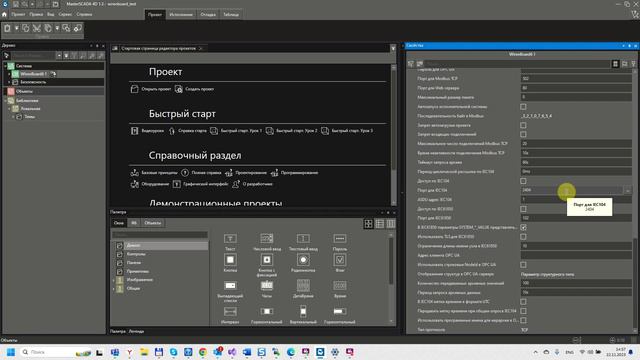Uncheck the IEC61850 SYSTEM_*_VALUE parameters checkbox
The image size is (640, 360).
[523, 227]
